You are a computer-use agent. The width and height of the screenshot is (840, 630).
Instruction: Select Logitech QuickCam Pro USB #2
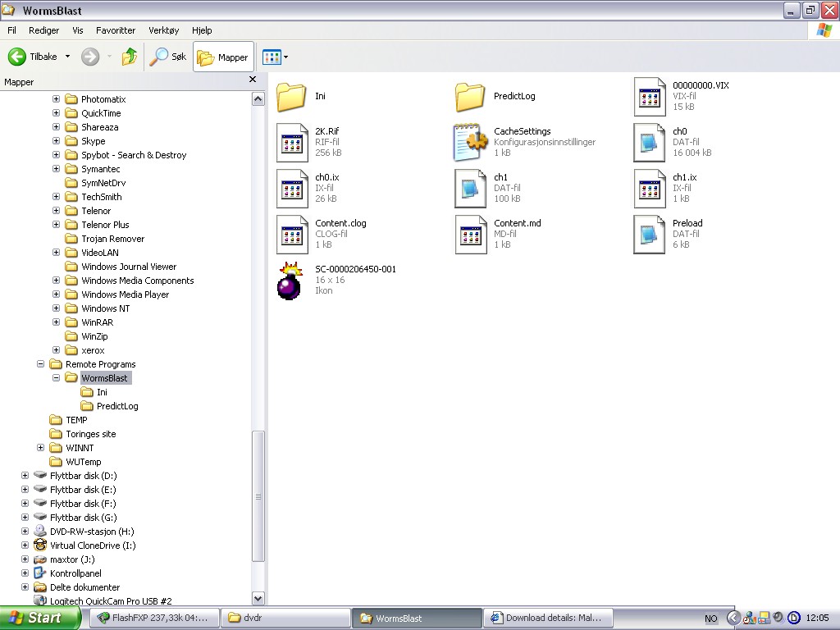[x=111, y=601]
